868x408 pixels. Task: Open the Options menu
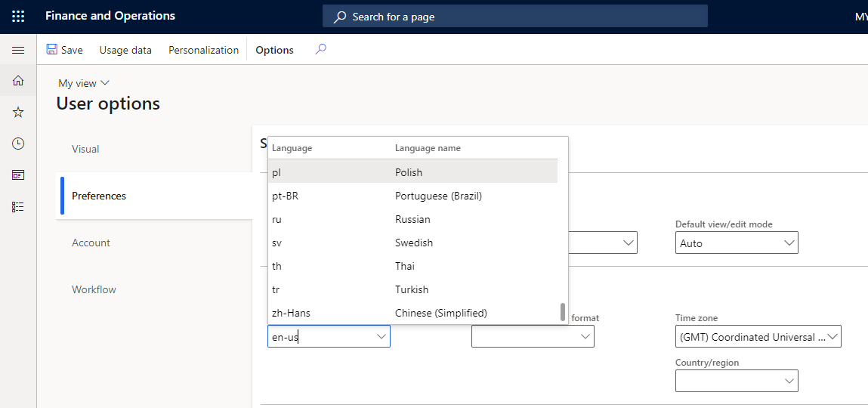pyautogui.click(x=274, y=50)
